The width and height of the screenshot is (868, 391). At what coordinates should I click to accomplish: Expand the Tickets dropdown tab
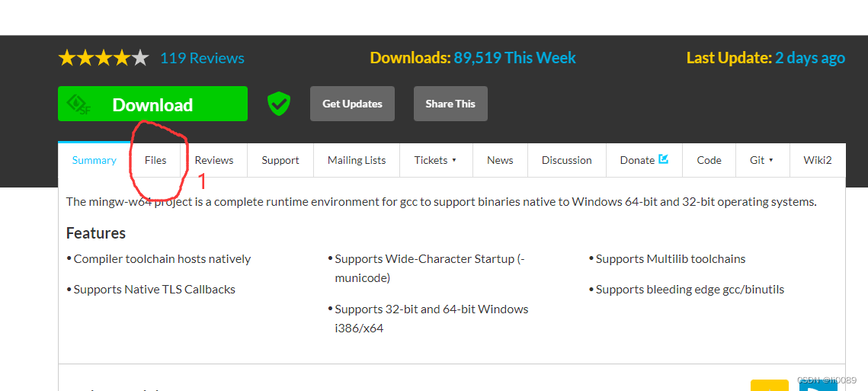[x=436, y=160]
